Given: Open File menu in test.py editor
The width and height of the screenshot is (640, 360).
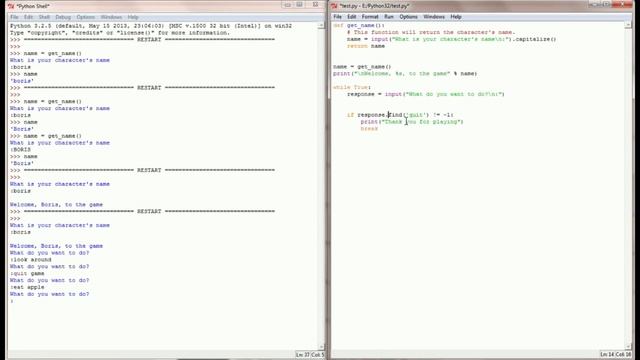Looking at the screenshot, I should pyautogui.click(x=337, y=17).
